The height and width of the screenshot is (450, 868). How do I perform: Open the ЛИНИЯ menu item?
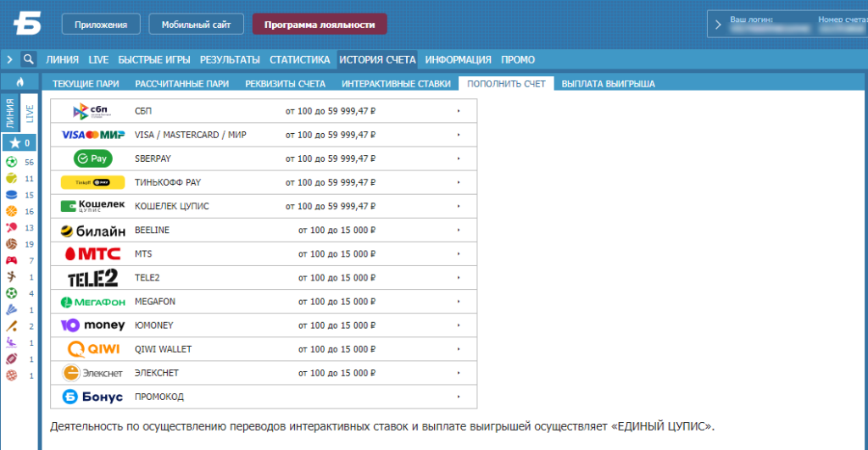tap(62, 60)
